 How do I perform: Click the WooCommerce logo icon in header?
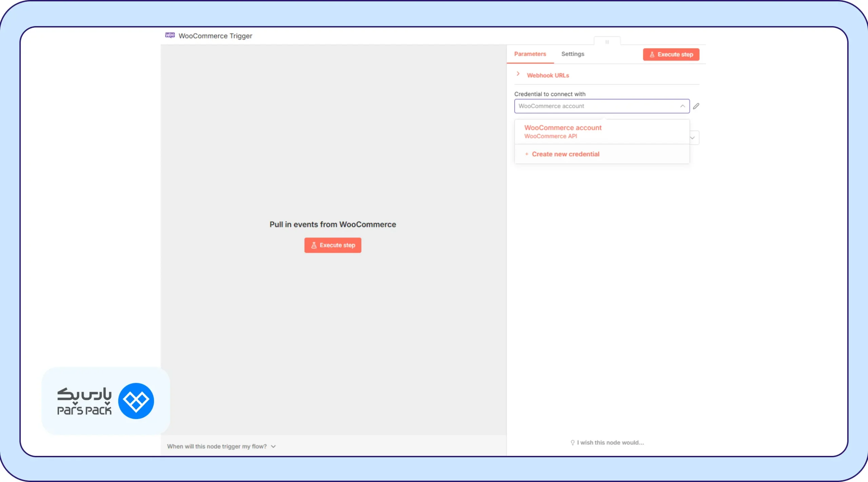coord(170,35)
